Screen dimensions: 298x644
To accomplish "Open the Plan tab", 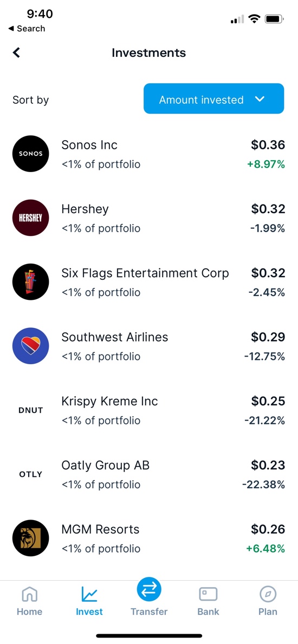I will point(268,601).
